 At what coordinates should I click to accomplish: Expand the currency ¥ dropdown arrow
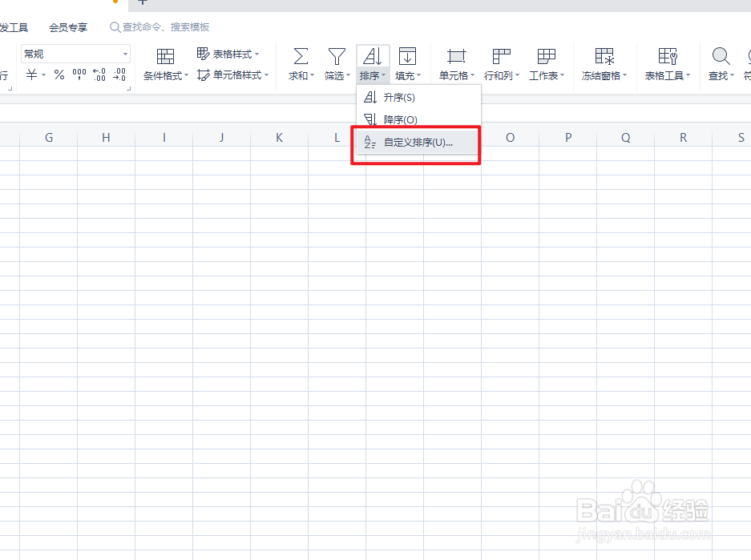click(x=43, y=75)
